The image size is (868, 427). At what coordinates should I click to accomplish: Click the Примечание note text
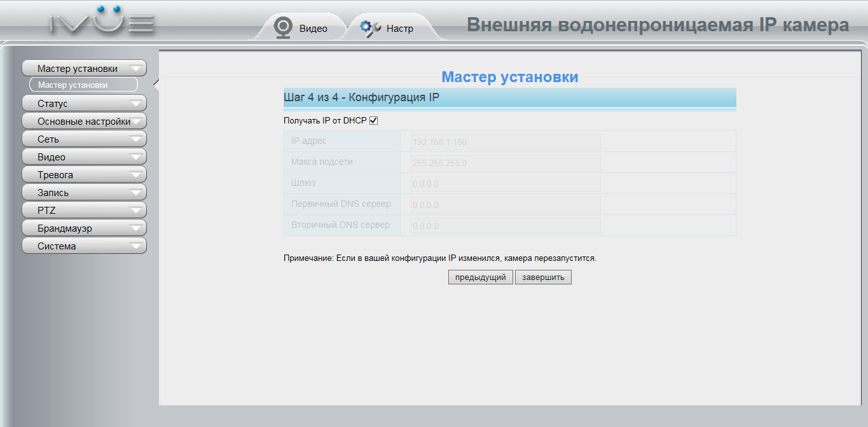point(440,259)
